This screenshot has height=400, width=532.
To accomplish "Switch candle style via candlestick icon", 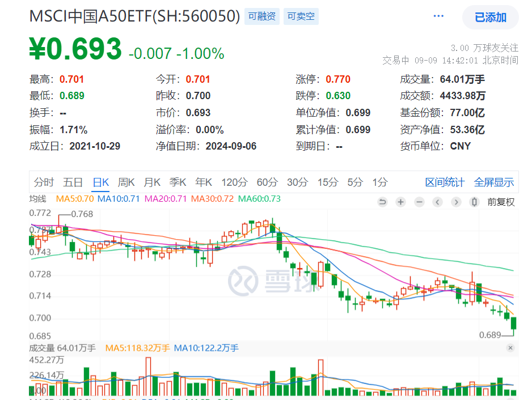I will [x=474, y=202].
